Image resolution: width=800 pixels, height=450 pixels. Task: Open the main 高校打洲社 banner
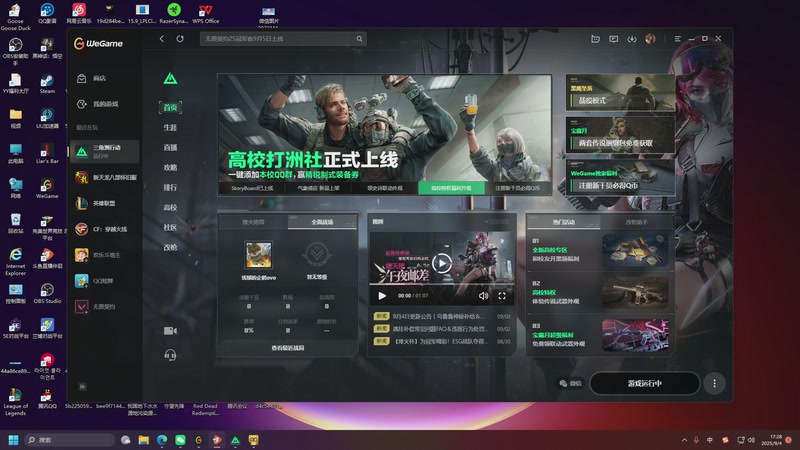pyautogui.click(x=384, y=128)
